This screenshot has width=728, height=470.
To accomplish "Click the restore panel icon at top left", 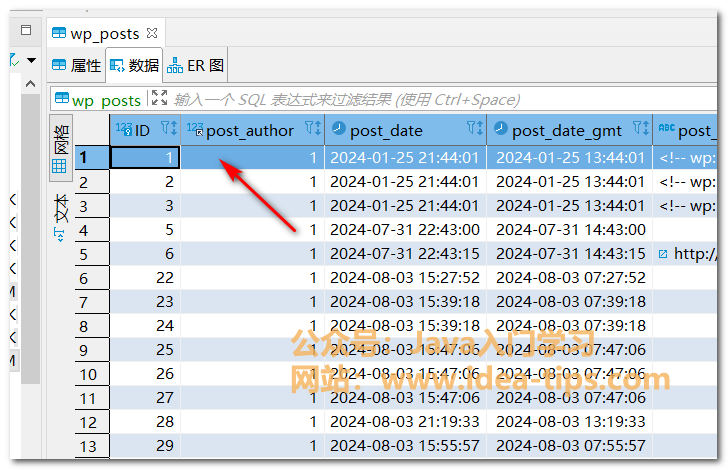I will click(26, 30).
